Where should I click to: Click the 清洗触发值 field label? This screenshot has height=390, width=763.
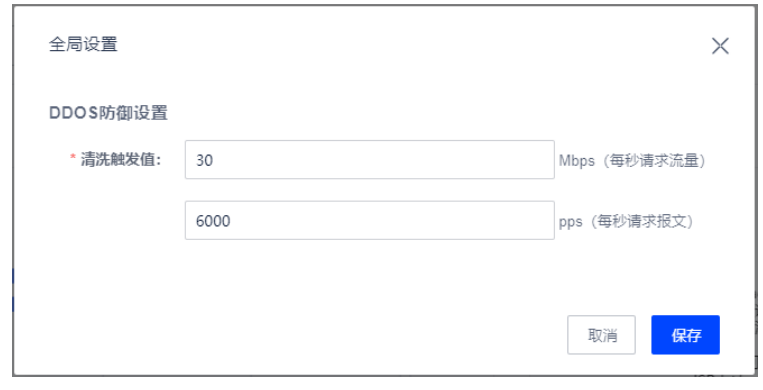(121, 159)
